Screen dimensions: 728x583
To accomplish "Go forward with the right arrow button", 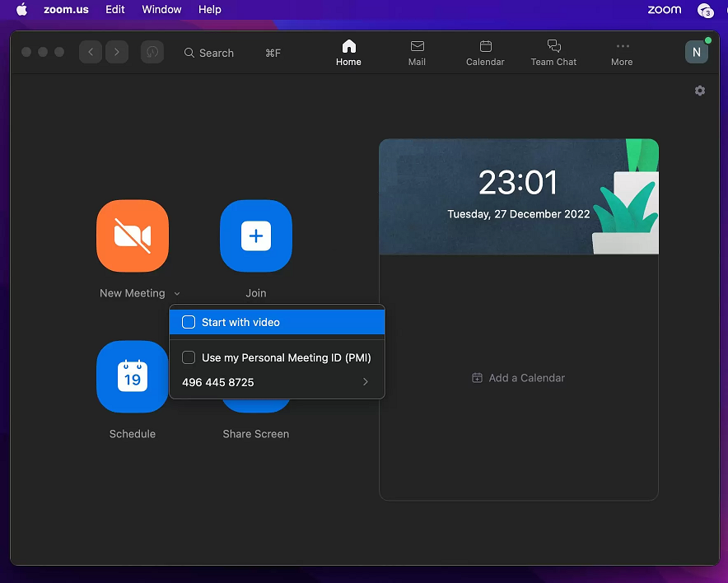I will click(x=117, y=52).
